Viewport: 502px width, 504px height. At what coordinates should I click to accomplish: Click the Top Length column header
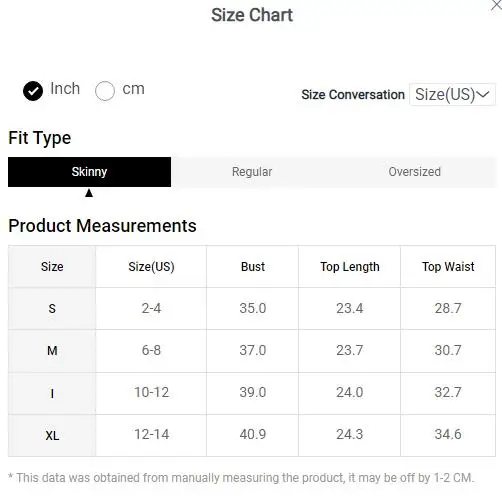point(350,267)
